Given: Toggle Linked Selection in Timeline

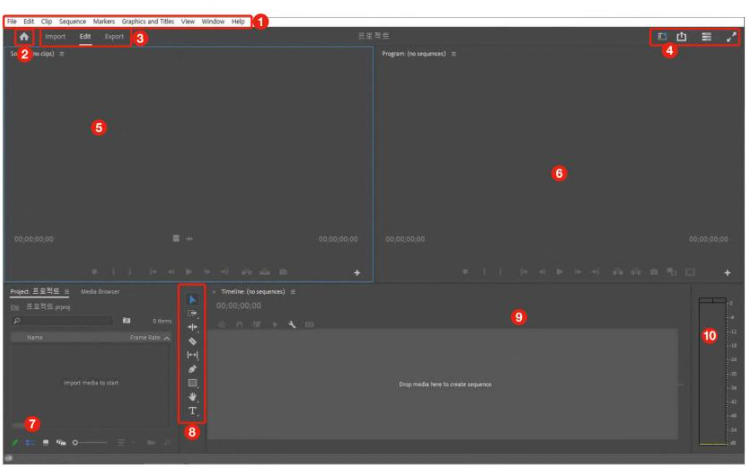Looking at the screenshot, I should [256, 324].
